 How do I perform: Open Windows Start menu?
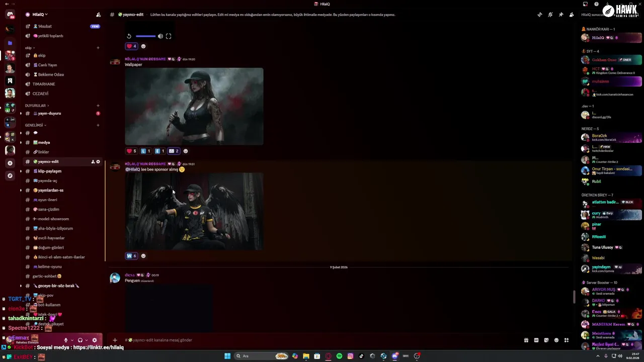click(227, 356)
